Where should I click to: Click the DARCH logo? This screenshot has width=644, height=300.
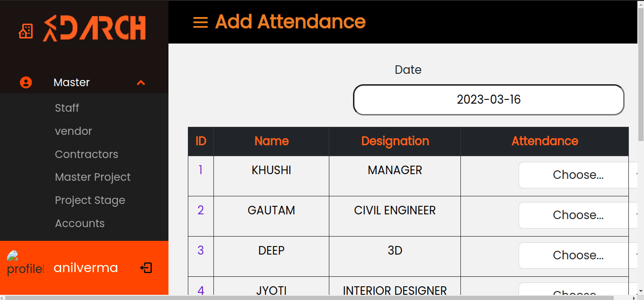click(95, 28)
